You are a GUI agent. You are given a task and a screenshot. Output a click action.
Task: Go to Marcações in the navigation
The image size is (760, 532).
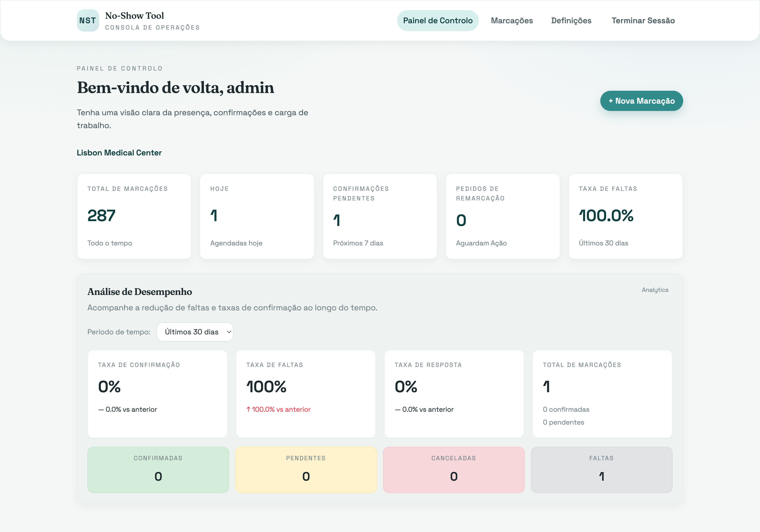512,20
